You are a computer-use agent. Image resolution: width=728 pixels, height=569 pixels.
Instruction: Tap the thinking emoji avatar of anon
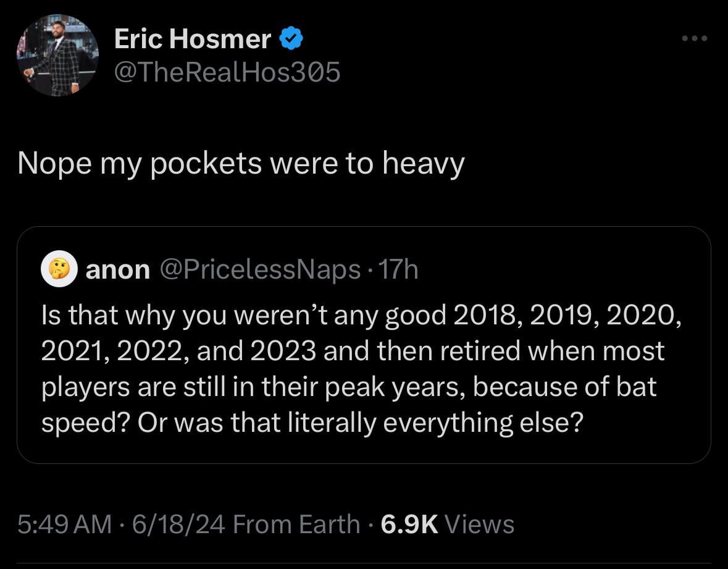(59, 269)
